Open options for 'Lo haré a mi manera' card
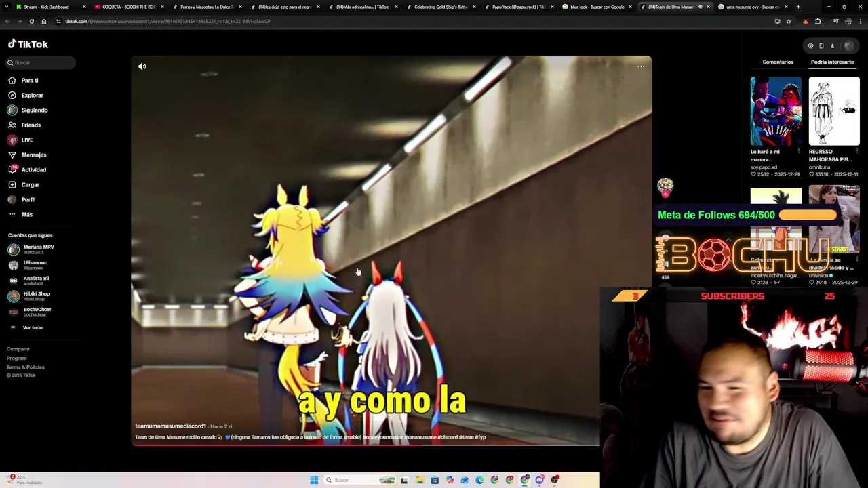This screenshot has height=488, width=868. 799,152
